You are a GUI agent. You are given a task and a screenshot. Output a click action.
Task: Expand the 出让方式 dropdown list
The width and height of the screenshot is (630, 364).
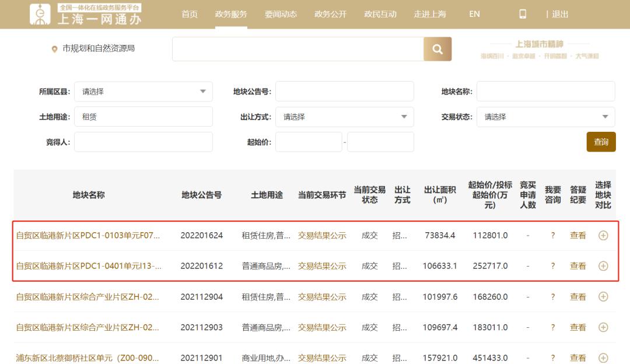tap(344, 117)
